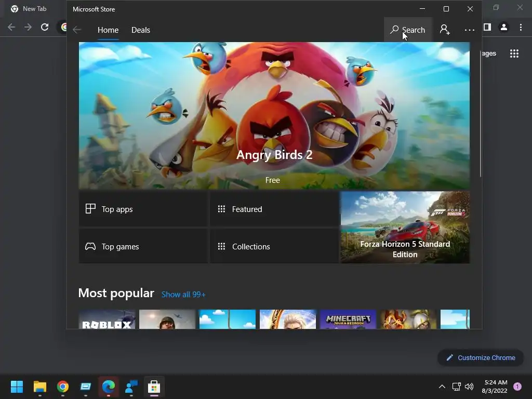Screen dimensions: 532x399
Task: Switch to the Home tab
Action: point(108,30)
